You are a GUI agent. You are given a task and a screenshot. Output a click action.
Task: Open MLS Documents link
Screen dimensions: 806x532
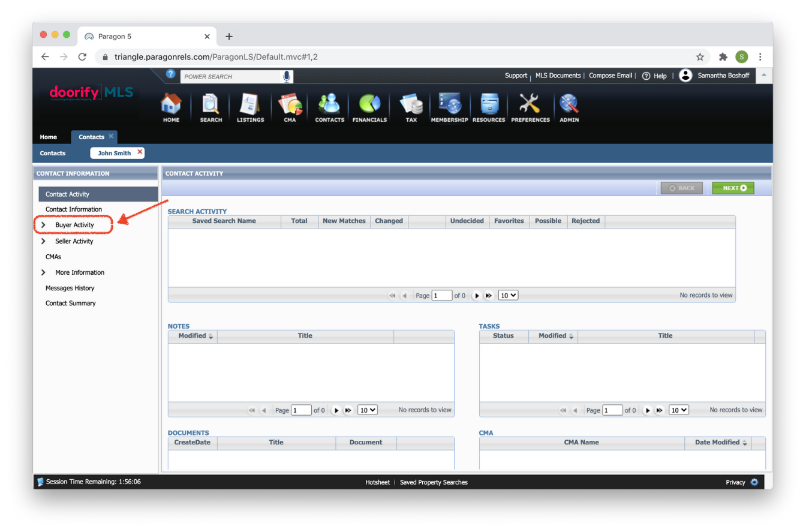tap(558, 76)
